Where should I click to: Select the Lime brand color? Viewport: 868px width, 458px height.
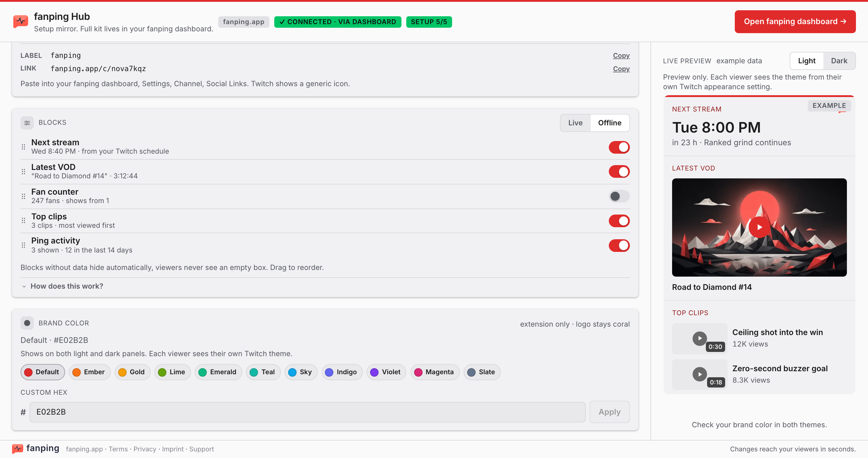tap(172, 372)
